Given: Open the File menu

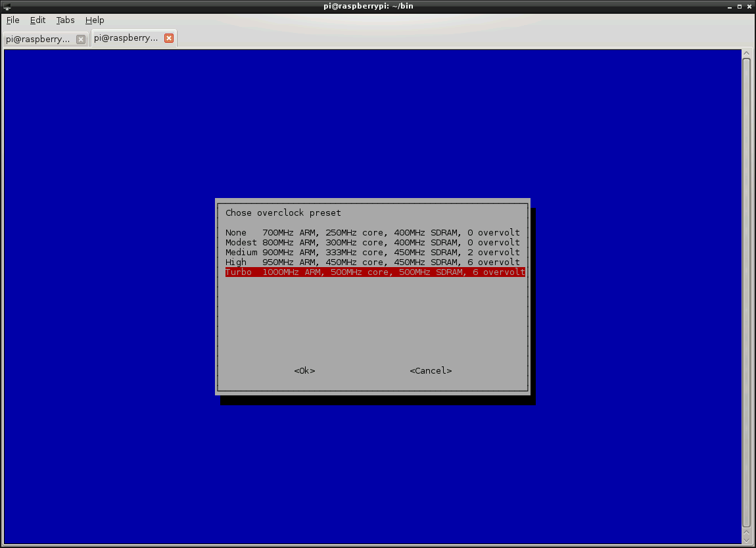Looking at the screenshot, I should click(x=13, y=20).
